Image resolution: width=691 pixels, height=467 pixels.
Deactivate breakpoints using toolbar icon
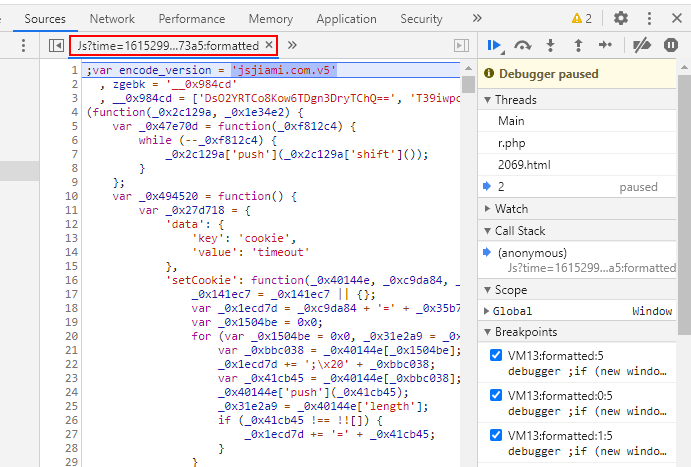coord(643,45)
